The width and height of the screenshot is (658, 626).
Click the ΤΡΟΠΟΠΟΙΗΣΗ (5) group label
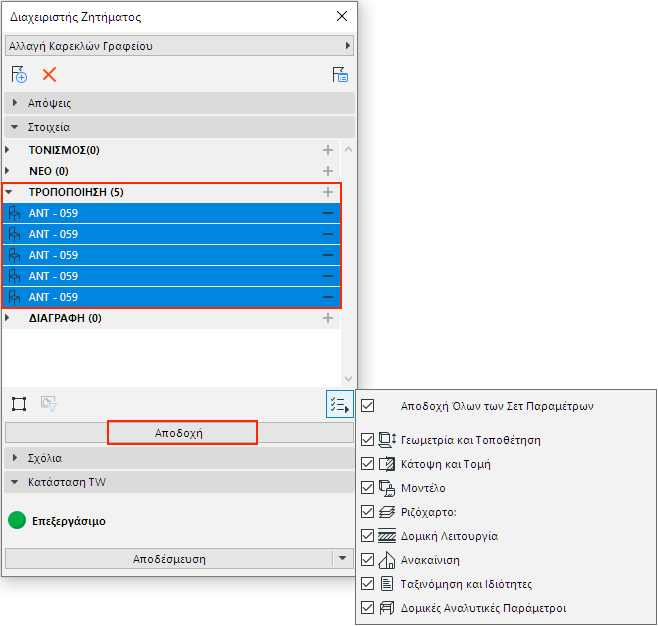[76, 192]
